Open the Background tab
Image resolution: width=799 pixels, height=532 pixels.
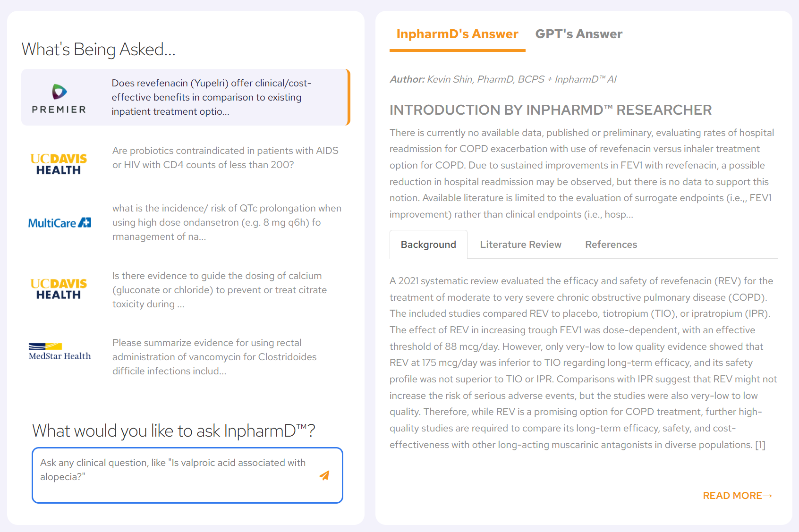click(x=428, y=245)
